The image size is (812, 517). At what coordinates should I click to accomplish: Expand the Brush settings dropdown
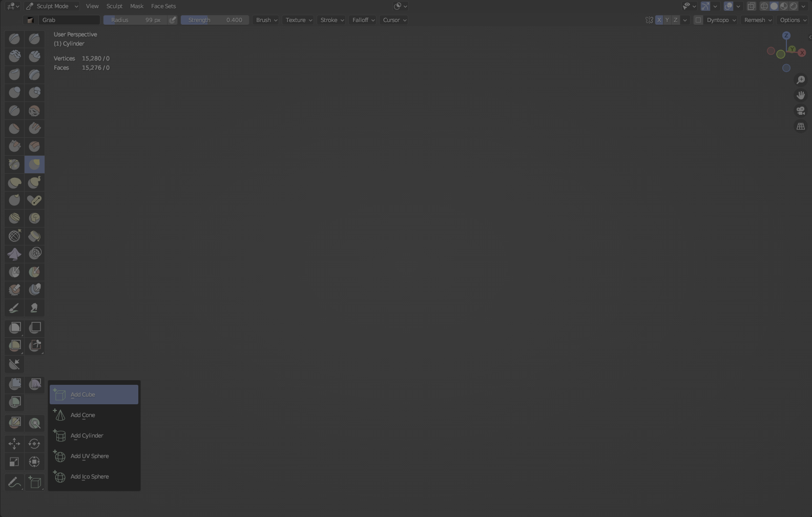[x=266, y=20]
